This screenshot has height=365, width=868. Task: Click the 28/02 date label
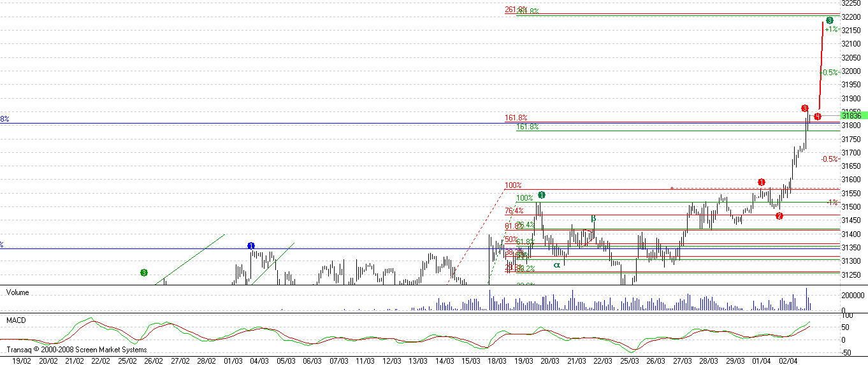[x=206, y=360]
